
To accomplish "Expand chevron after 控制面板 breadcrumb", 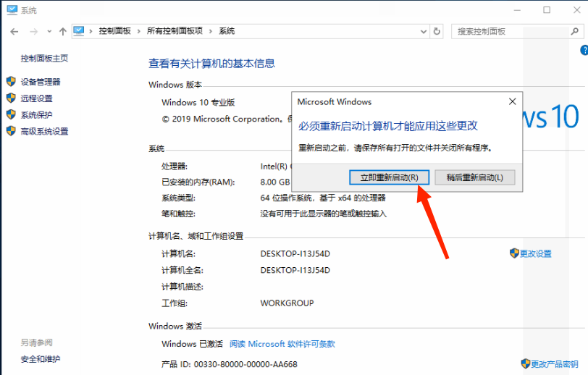I will (139, 31).
